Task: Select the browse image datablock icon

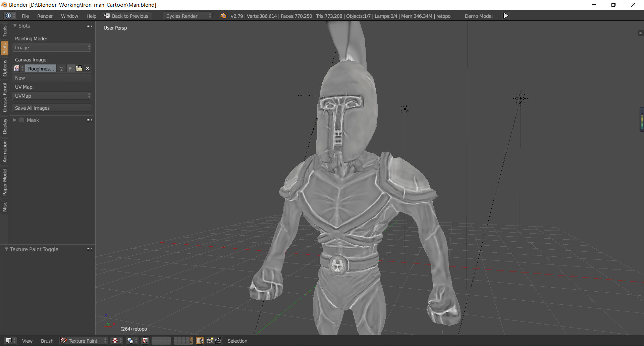Action: click(17, 68)
